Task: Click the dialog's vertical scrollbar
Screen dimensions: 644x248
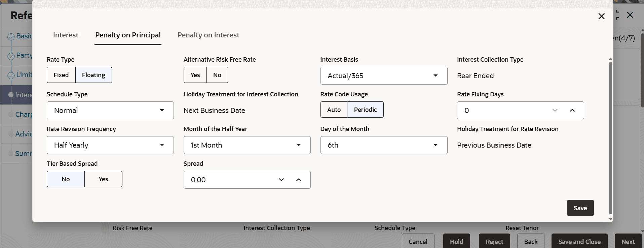Action: coord(610,138)
